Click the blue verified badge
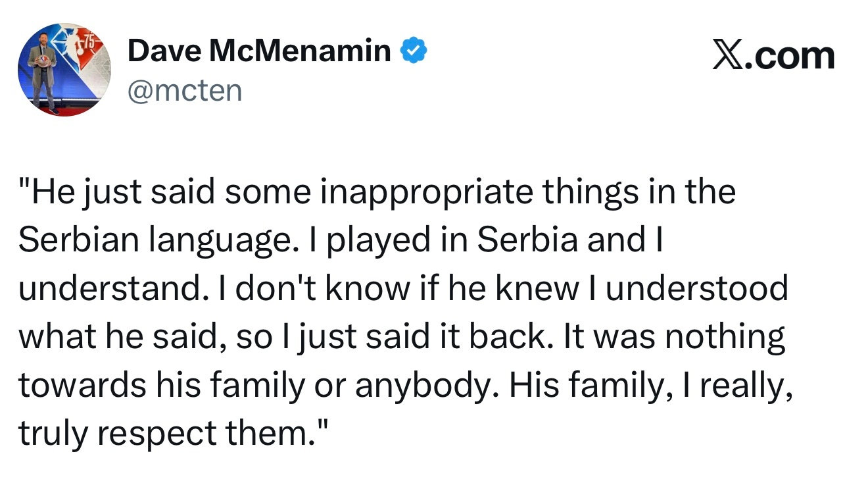Viewport: 868px width, 487px height. [x=415, y=51]
